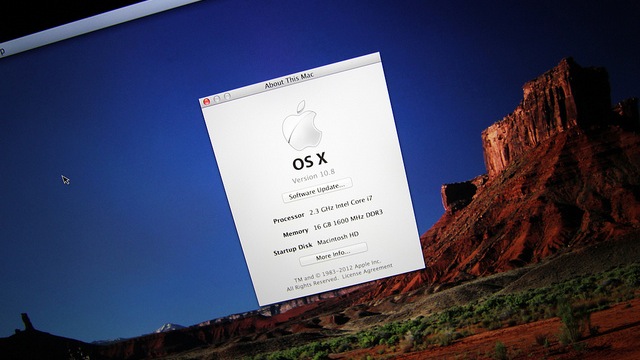Viewport: 640px width, 360px height.
Task: Open the License Agreement link
Action: click(367, 271)
